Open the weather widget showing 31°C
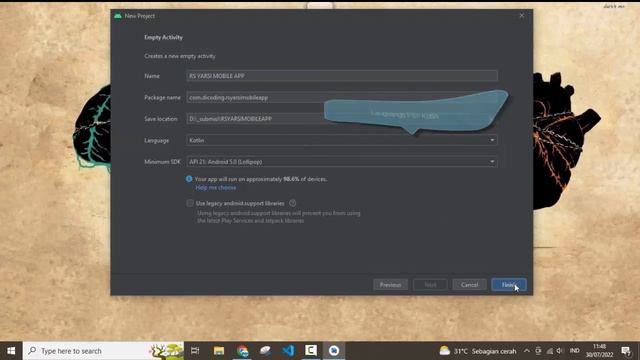This screenshot has height=360, width=640. pos(478,351)
